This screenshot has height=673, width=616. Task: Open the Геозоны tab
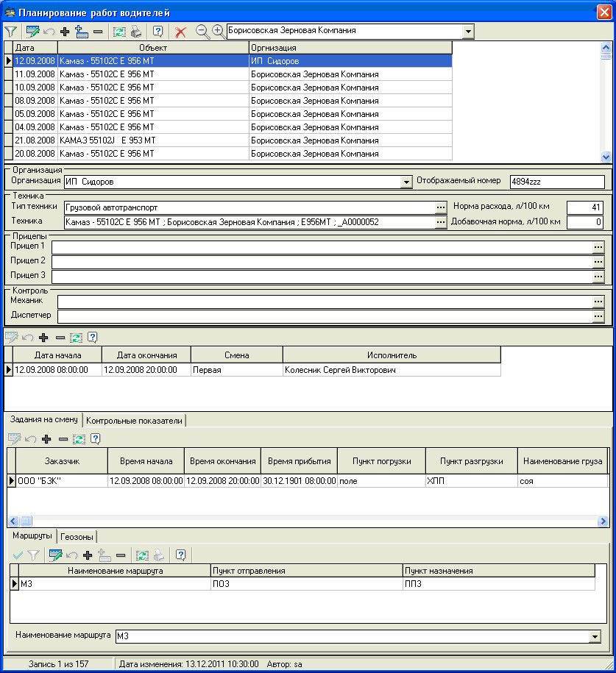(x=77, y=536)
